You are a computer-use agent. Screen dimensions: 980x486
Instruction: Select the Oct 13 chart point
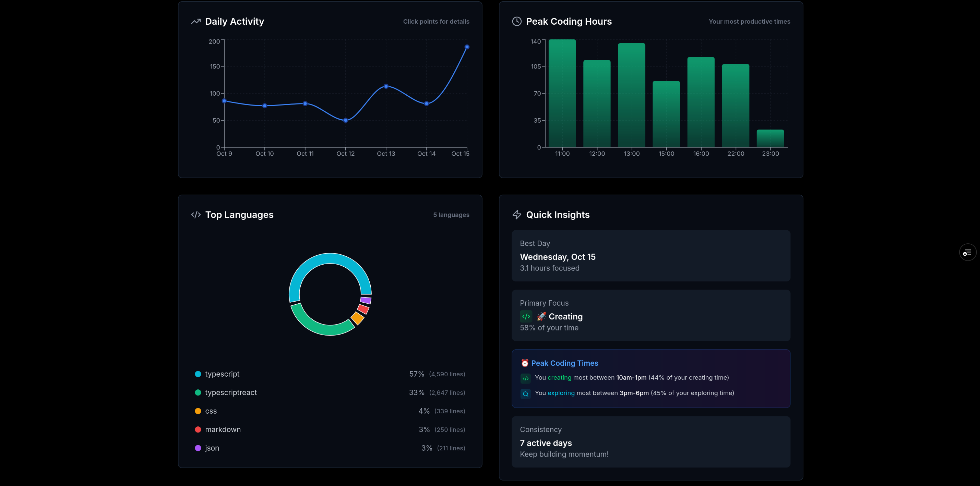click(x=386, y=86)
